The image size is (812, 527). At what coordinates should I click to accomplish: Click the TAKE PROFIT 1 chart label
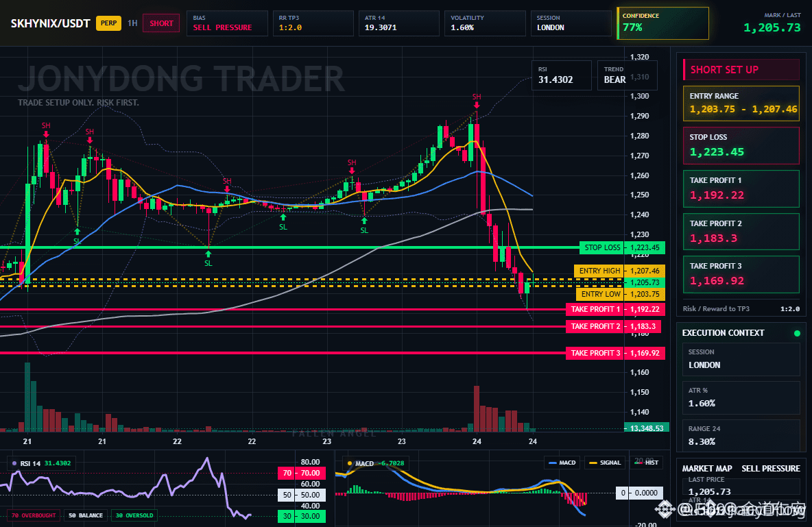595,309
